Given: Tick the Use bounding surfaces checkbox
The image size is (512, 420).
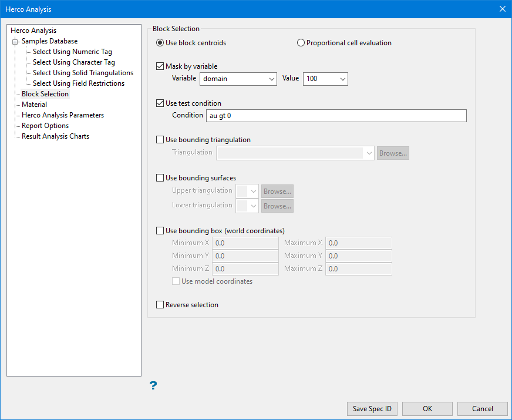Looking at the screenshot, I should (x=160, y=178).
